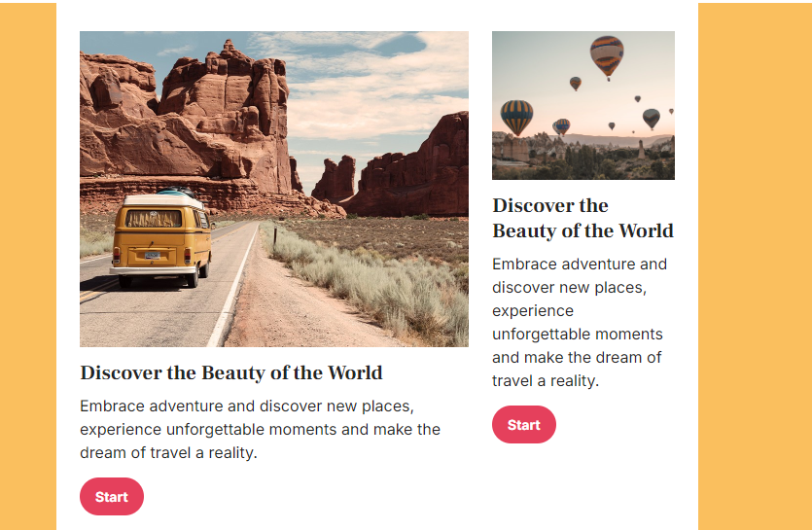Click the Start button under the balloon card
The height and width of the screenshot is (530, 812).
coord(523,424)
